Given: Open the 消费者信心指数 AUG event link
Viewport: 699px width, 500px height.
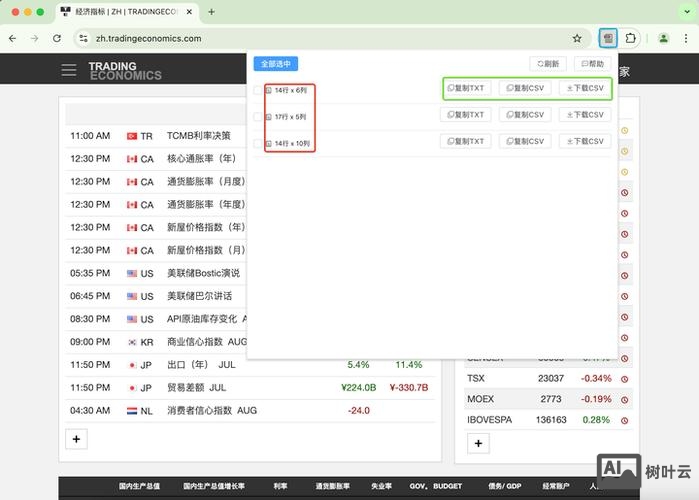Looking at the screenshot, I should (212, 410).
